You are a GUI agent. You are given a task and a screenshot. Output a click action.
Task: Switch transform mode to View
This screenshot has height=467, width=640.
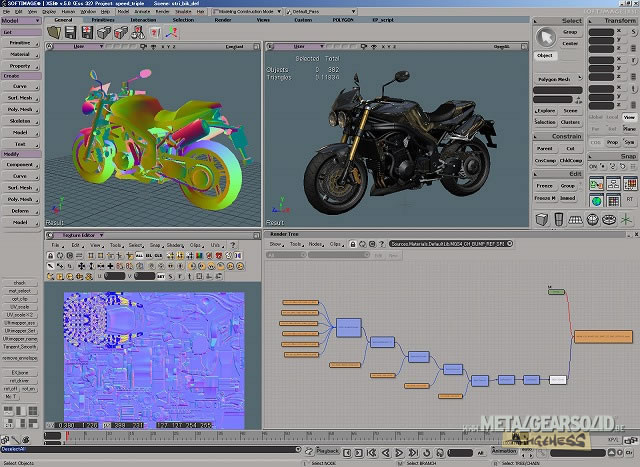[x=629, y=117]
